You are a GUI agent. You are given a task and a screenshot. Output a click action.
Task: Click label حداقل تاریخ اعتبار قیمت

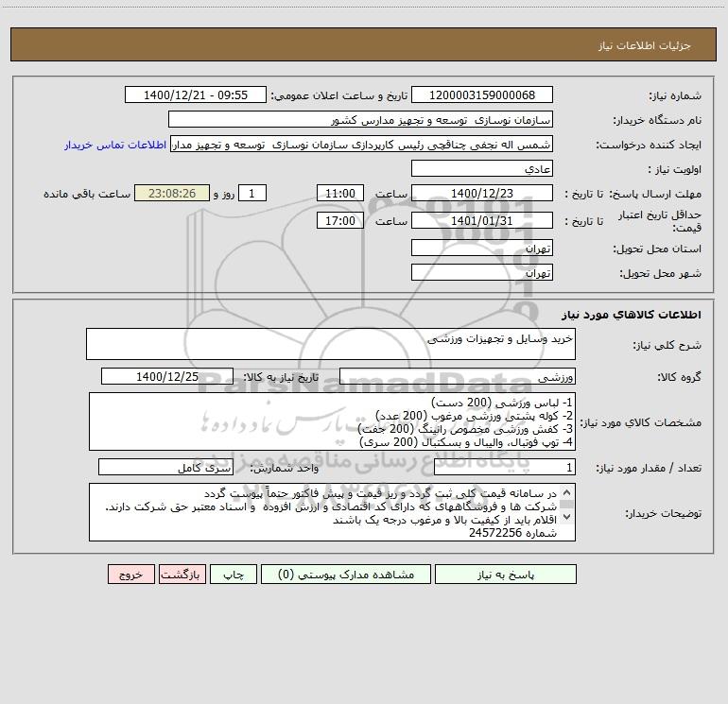659,221
